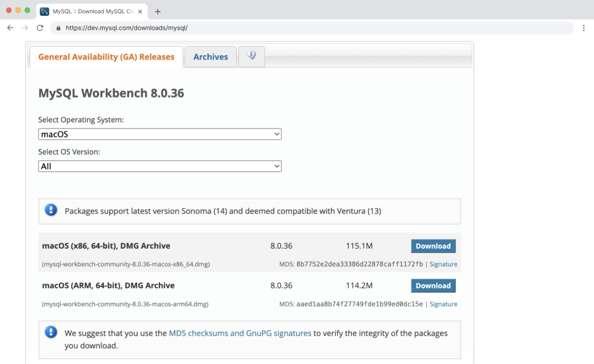The height and width of the screenshot is (364, 594).
Task: Open the Select OS Version dropdown
Action: (159, 166)
